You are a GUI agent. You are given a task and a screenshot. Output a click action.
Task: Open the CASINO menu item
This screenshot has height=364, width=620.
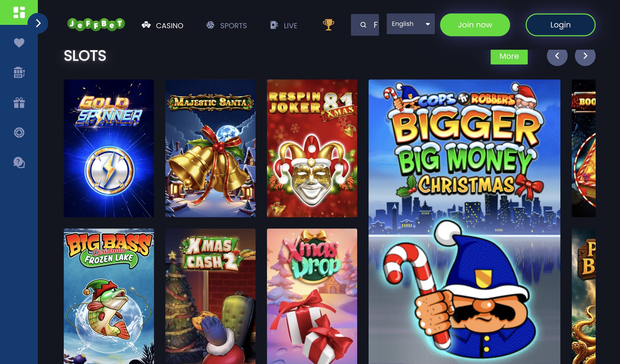(x=163, y=25)
